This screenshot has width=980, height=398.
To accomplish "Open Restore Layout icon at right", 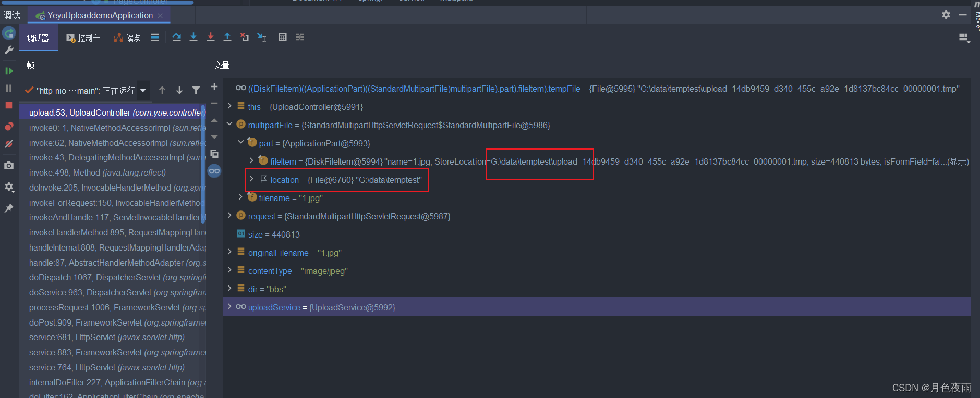I will click(x=964, y=38).
